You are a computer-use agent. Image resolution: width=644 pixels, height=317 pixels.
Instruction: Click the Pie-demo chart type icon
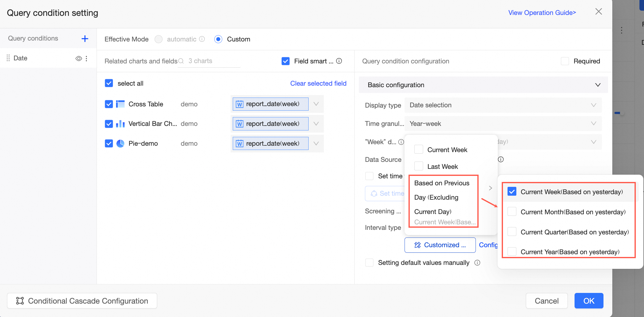pos(120,144)
